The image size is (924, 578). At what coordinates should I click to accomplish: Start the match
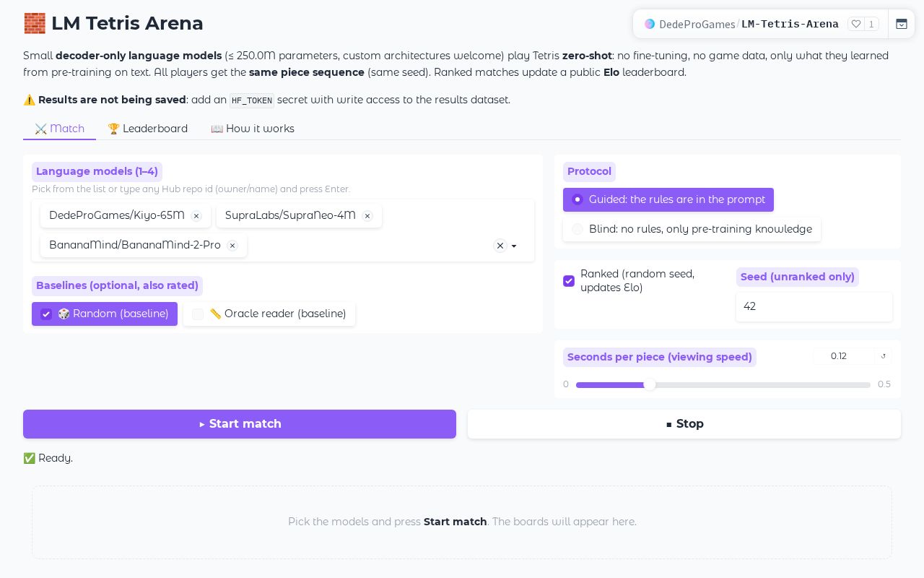pyautogui.click(x=240, y=424)
